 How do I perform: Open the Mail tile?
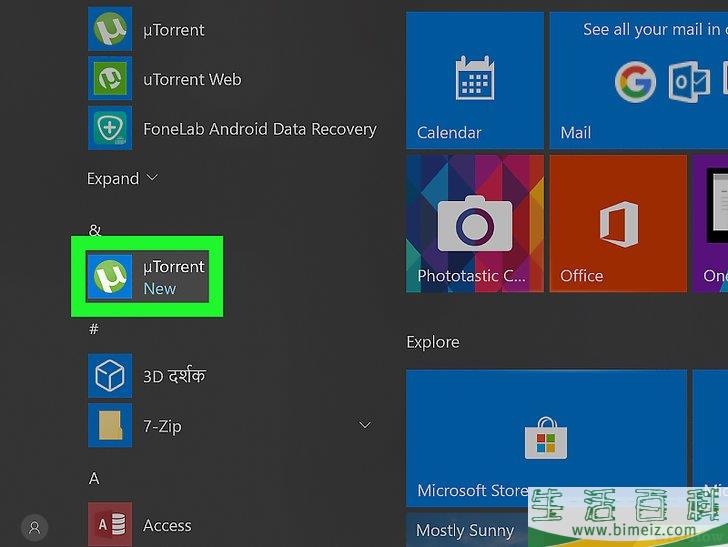pos(639,81)
